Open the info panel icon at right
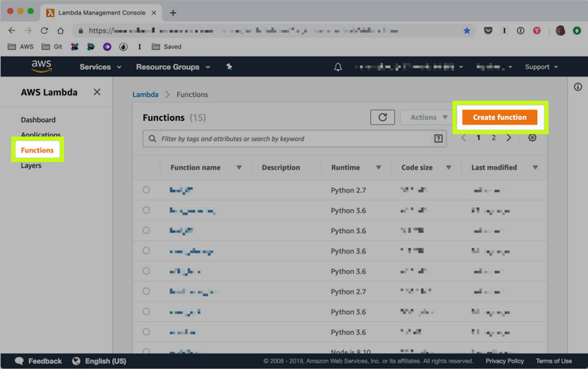 click(x=578, y=87)
